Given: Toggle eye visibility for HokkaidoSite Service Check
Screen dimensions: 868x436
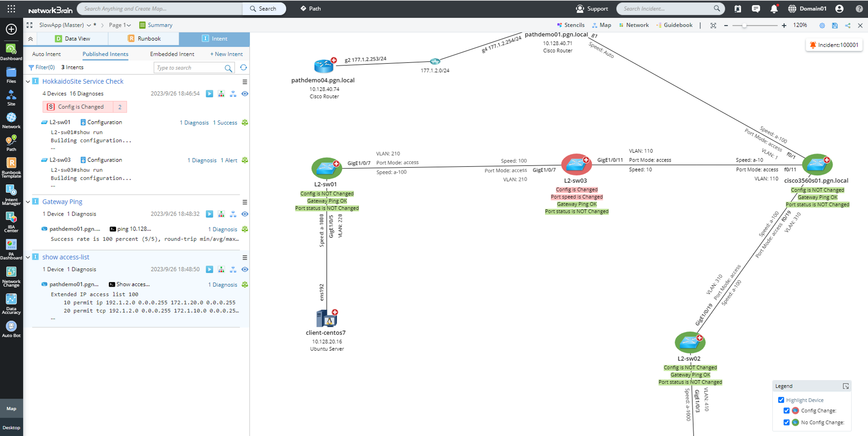Looking at the screenshot, I should [x=245, y=94].
